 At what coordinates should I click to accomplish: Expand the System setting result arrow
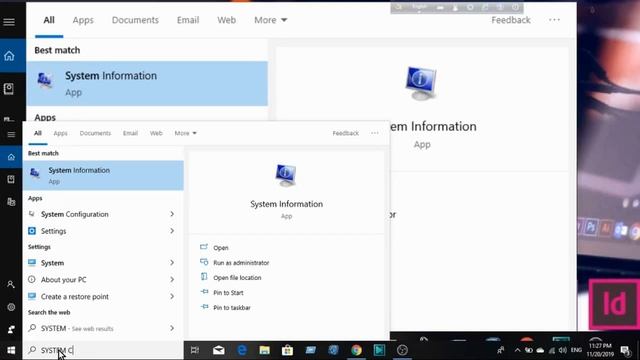click(x=172, y=263)
